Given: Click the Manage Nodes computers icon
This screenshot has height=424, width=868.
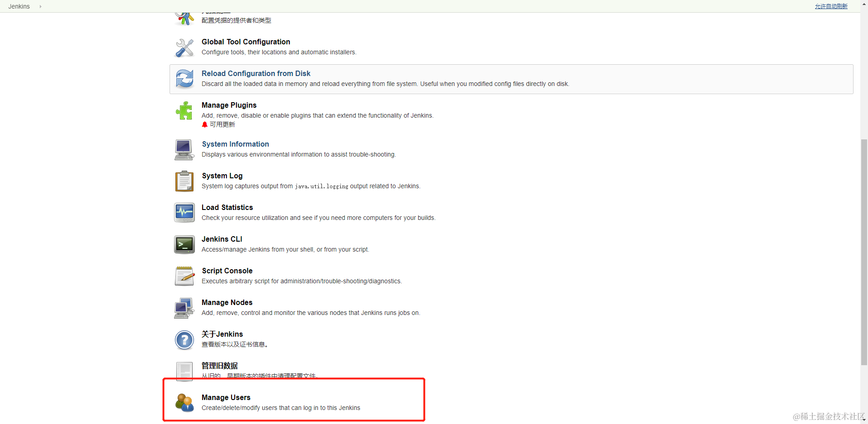Looking at the screenshot, I should click(x=184, y=308).
